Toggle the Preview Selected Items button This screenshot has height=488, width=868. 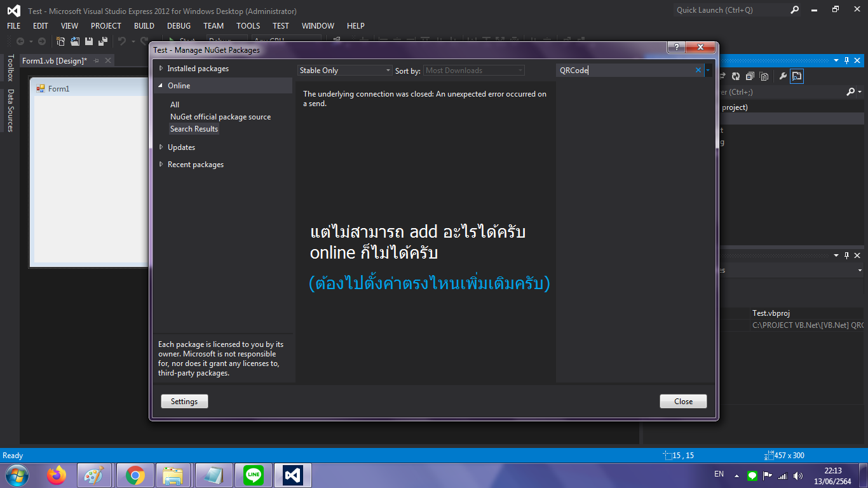pos(797,76)
